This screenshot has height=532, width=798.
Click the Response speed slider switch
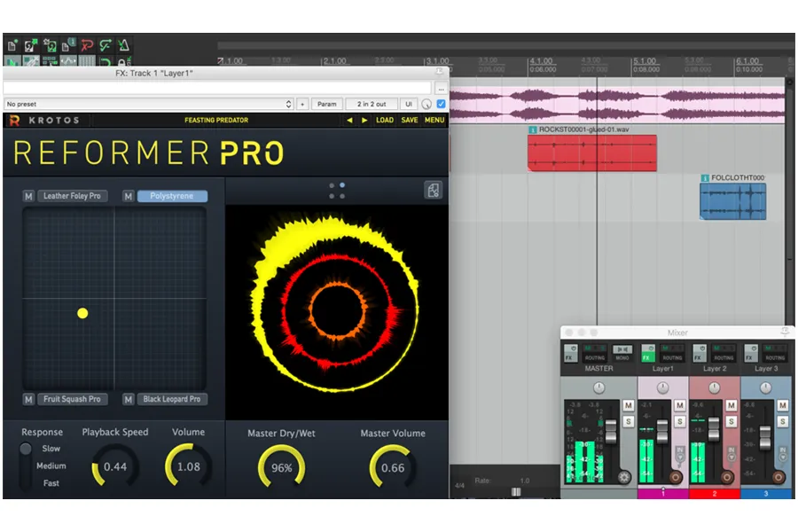click(x=26, y=465)
